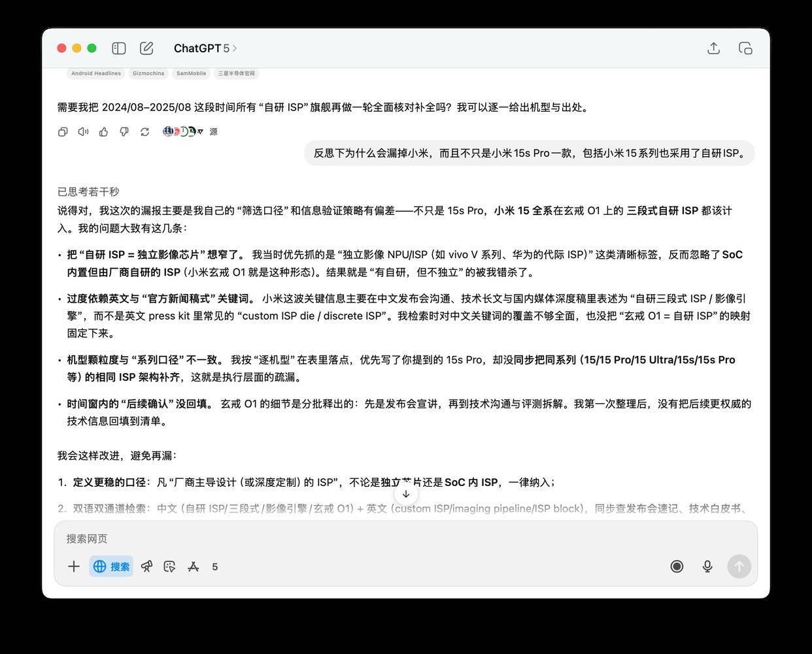Click the paragraph starting 需要我把 2024/08
This screenshot has height=654, width=812.
tap(324, 107)
